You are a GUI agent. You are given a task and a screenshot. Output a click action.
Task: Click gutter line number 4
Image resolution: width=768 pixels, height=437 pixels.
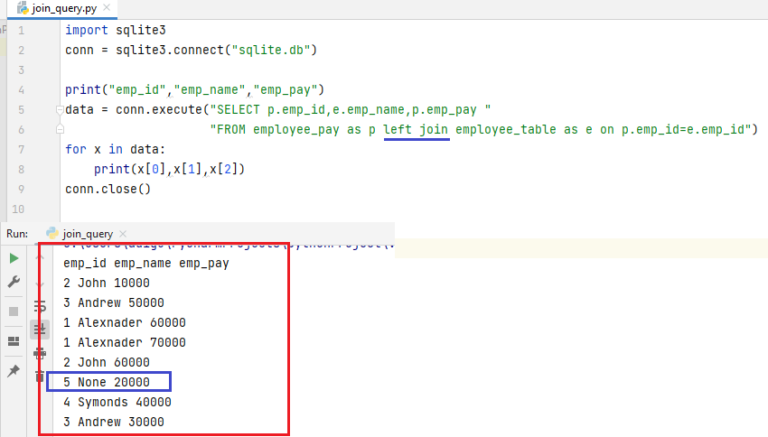pyautogui.click(x=21, y=90)
